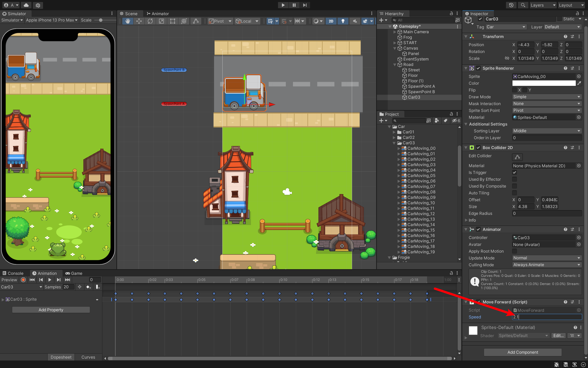Image resolution: width=588 pixels, height=368 pixels.
Task: Play the animation clip preview
Action: coord(50,280)
